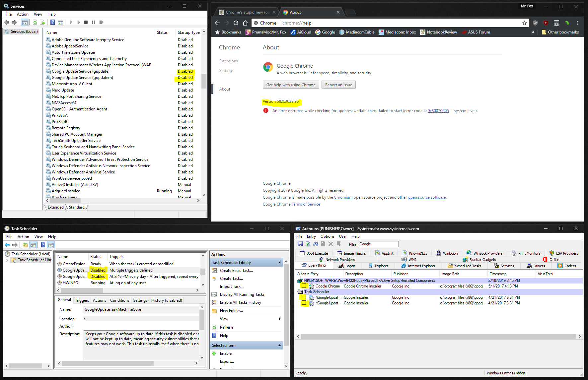Open Chrome three-dot menu
The height and width of the screenshot is (380, 588).
click(578, 23)
